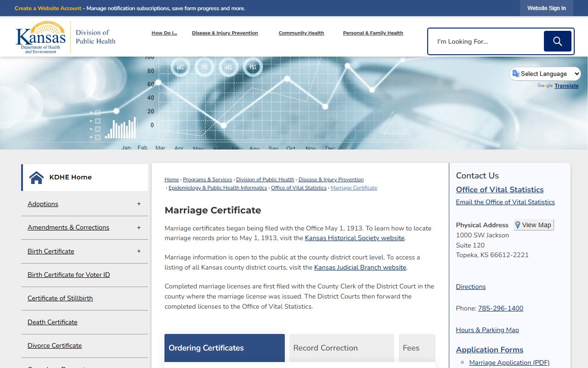Click the Website Sign In button
588x368 pixels.
point(547,8)
